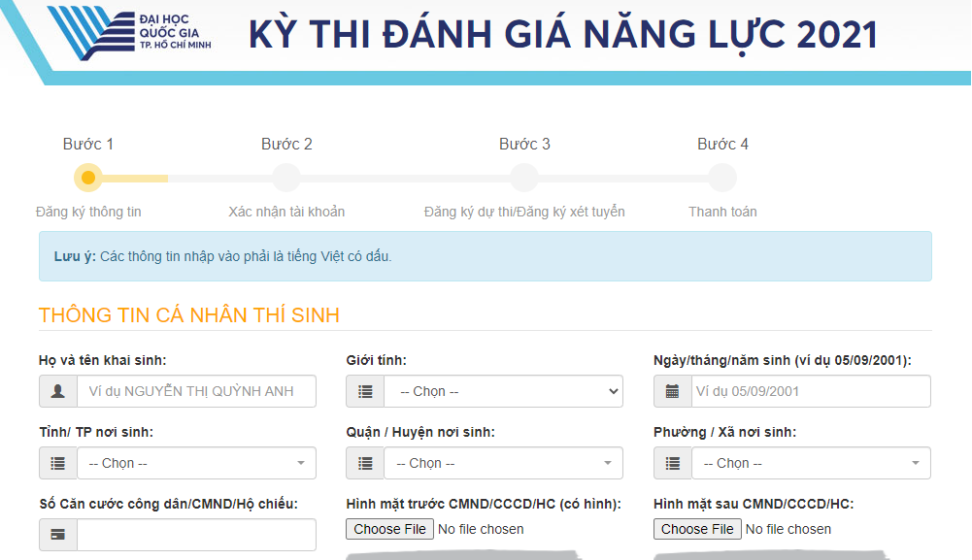Screen dimensions: 972x560
Task: Expand the Tỉnh/TP nơi sinh selector
Action: 194,463
